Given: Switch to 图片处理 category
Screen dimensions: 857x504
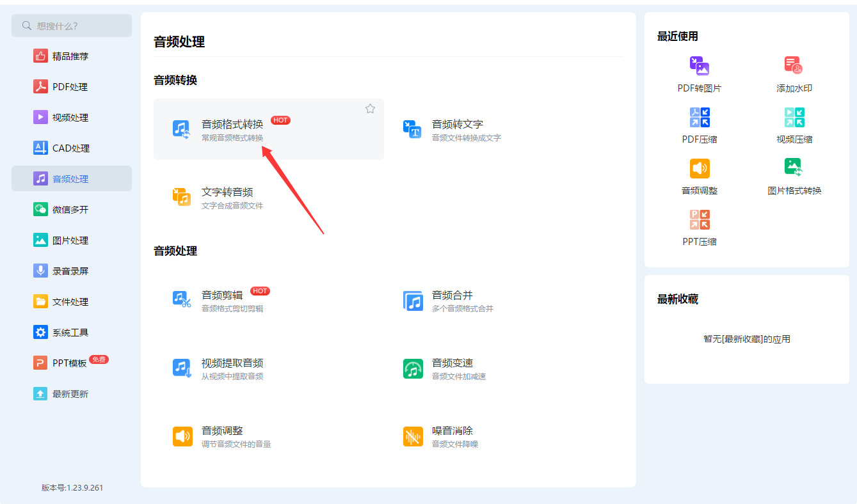Looking at the screenshot, I should [72, 240].
